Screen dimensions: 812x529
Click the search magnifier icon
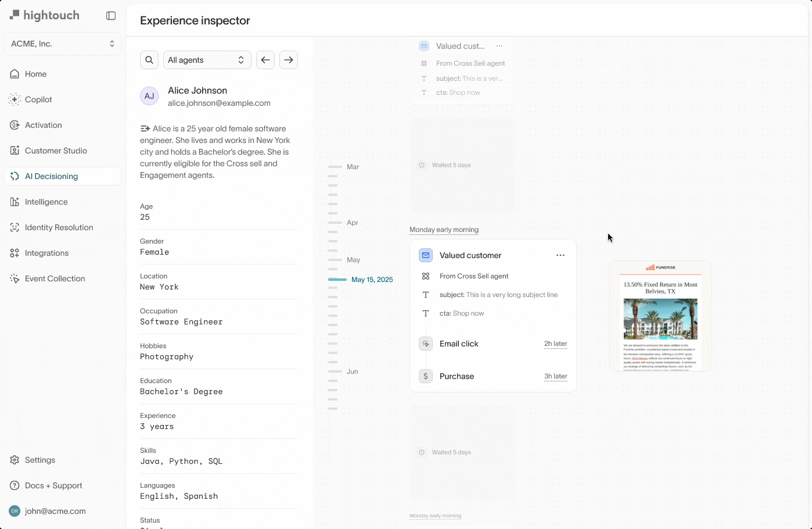click(149, 60)
